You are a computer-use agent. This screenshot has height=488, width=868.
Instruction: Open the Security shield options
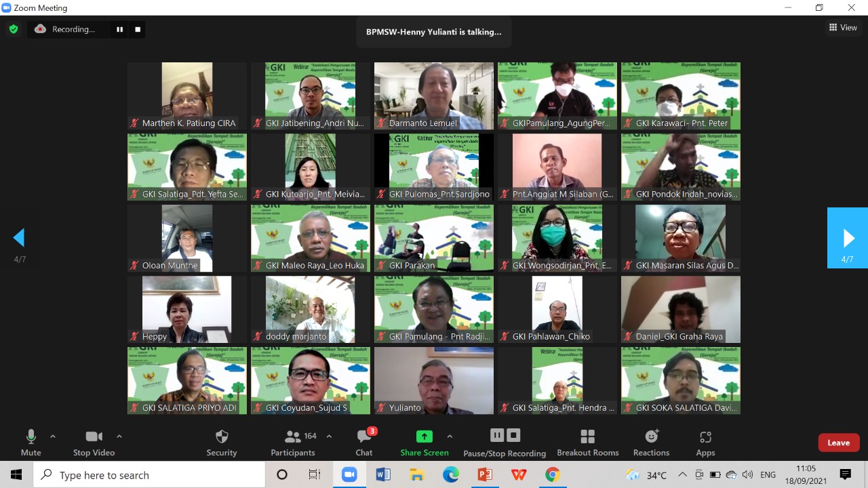point(221,443)
